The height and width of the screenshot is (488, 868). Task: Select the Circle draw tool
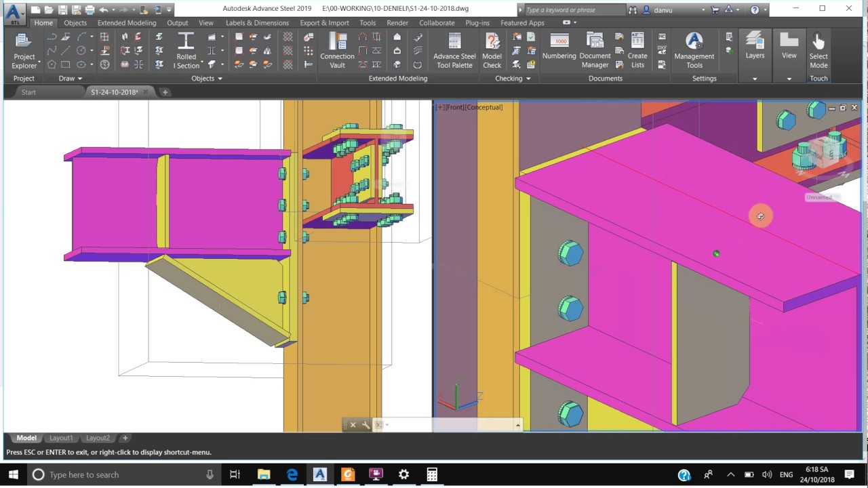tap(81, 51)
